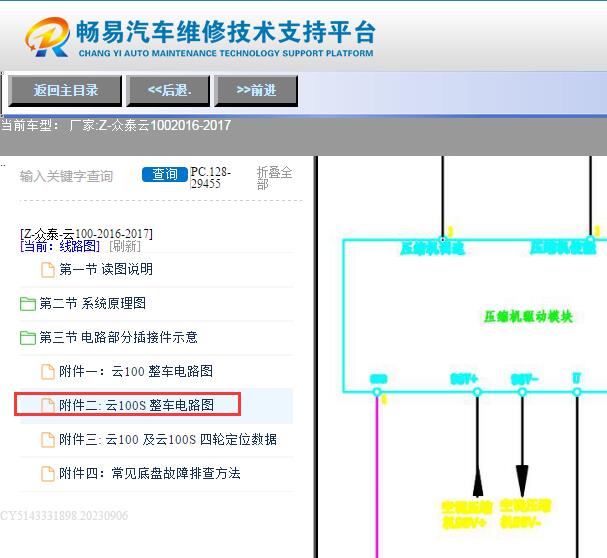Open 附件一：云100 整车电路图
This screenshot has height=558, width=607.
136,371
